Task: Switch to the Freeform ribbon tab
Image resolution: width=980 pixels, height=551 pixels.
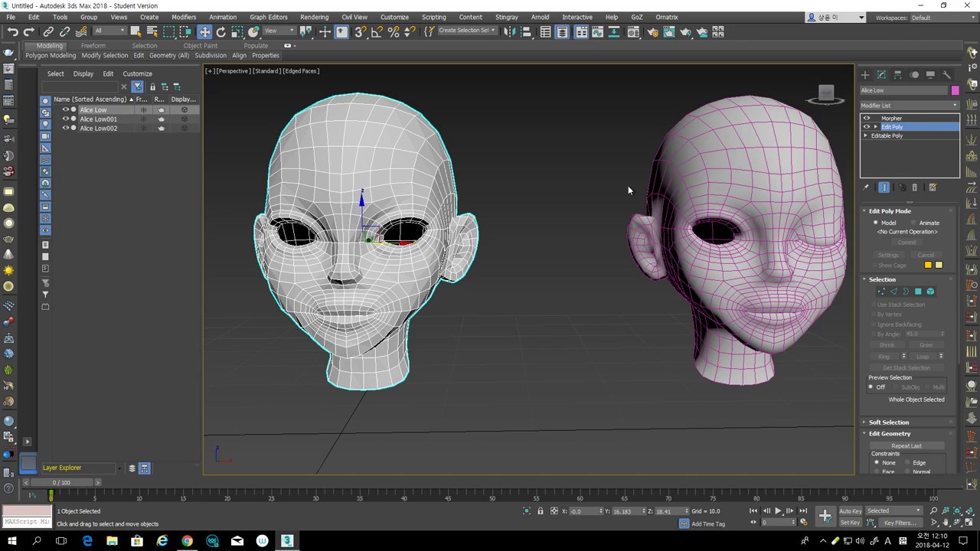Action: point(93,46)
